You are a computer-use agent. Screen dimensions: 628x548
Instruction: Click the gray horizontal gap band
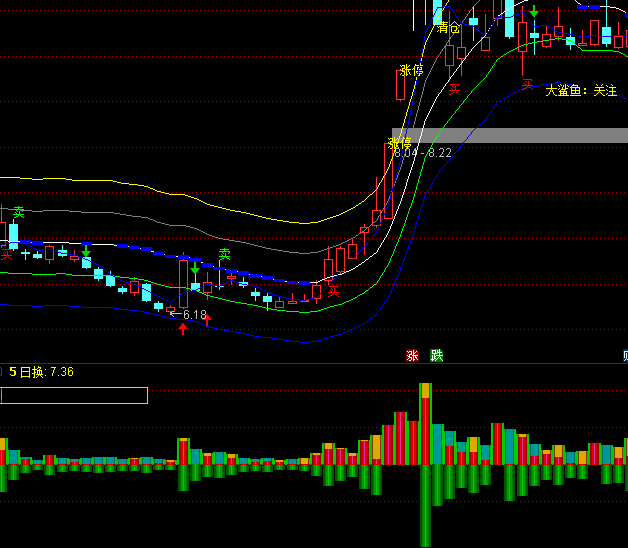(520, 135)
